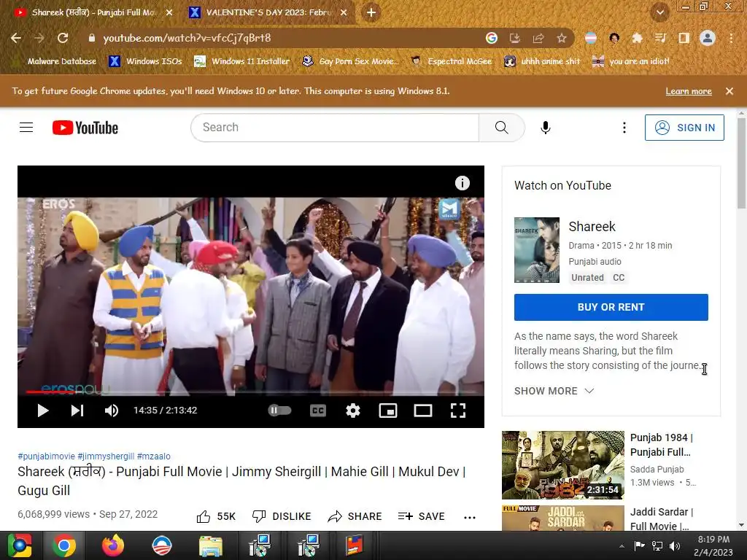The image size is (747, 560).
Task: Switch to the VALENTINE'S DAY 2023 tab
Action: [x=268, y=12]
